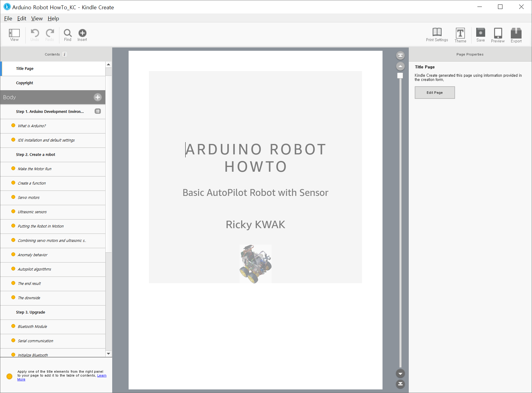Screen dimensions: 532x393
Task: Click the Redo toolbar icon
Action: (x=50, y=35)
